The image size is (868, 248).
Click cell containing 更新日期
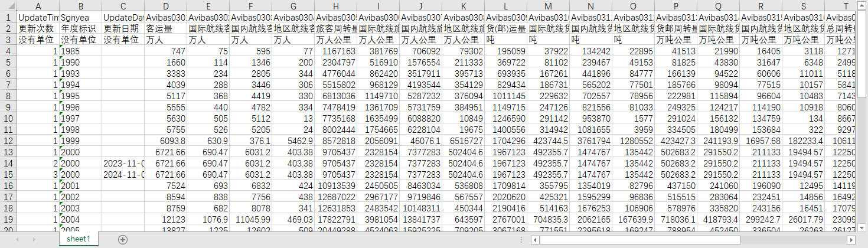tap(123, 28)
